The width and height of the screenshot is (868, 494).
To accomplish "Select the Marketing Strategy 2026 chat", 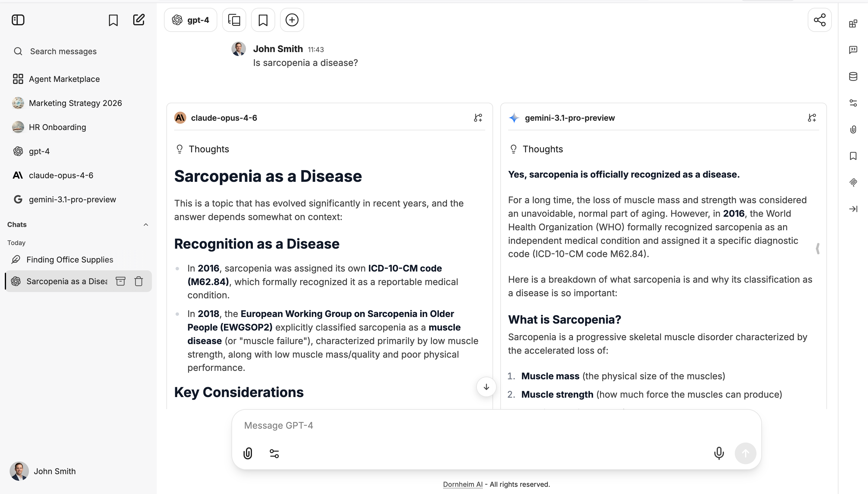I will [75, 103].
